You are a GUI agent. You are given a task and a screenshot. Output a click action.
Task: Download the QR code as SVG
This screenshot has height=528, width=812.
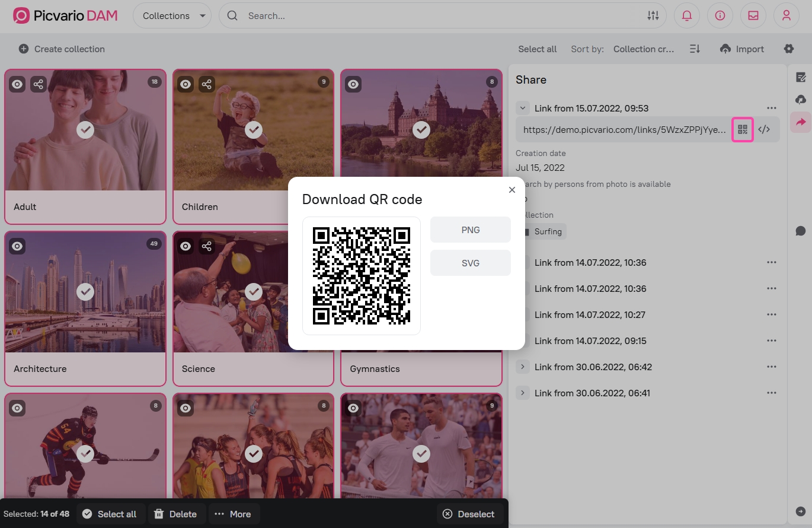click(x=471, y=263)
